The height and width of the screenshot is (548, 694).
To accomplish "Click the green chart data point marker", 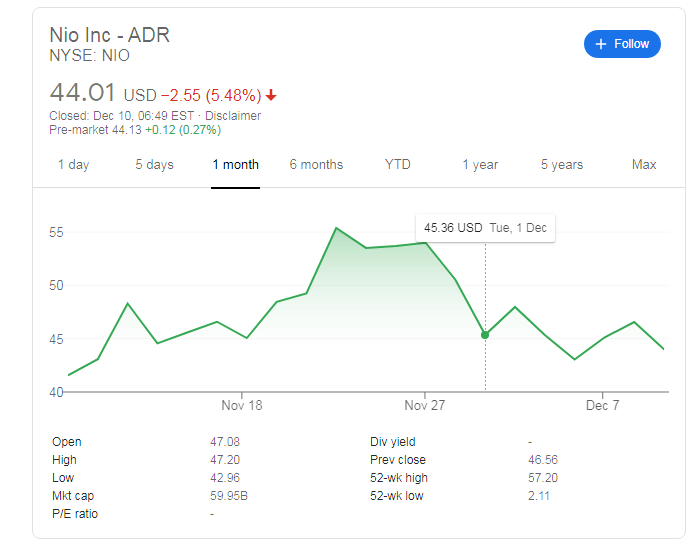I will click(x=485, y=335).
